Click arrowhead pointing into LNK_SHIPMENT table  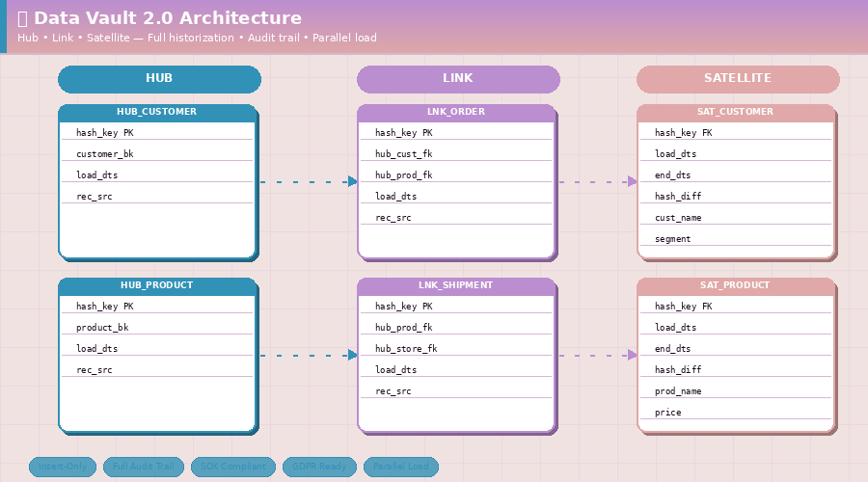click(x=353, y=355)
